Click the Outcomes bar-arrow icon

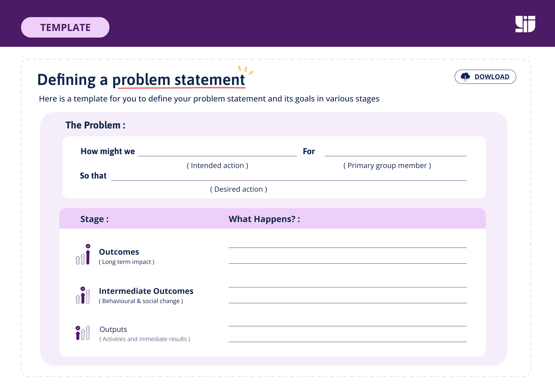pos(83,255)
